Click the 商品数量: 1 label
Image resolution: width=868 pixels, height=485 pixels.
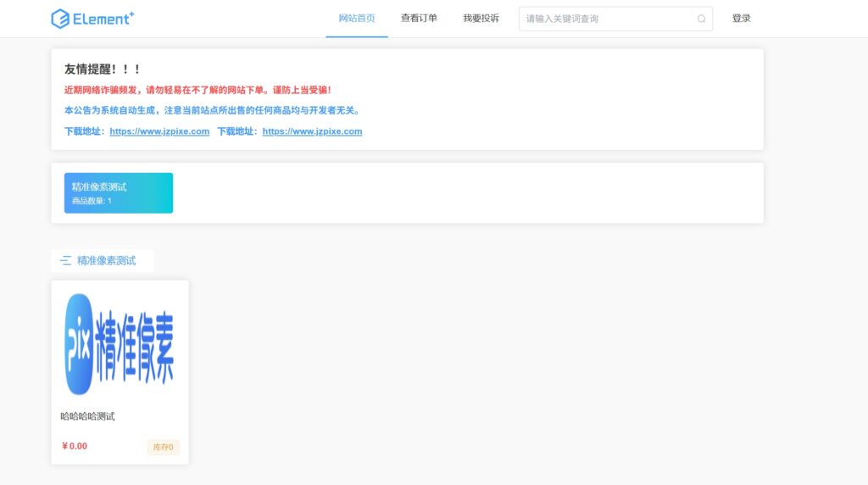[92, 201]
